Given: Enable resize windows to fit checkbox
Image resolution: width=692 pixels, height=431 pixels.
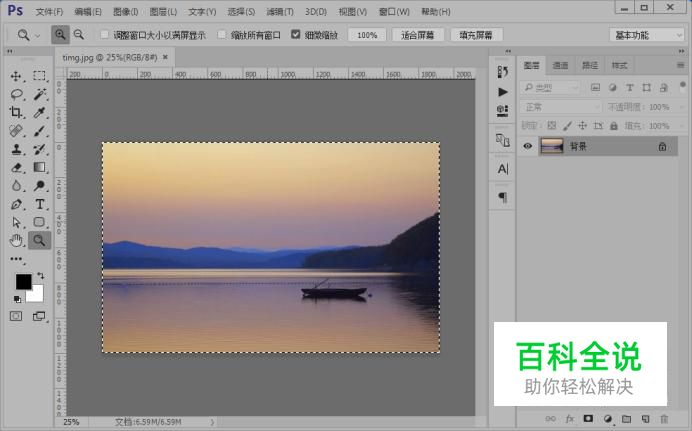Looking at the screenshot, I should point(104,34).
